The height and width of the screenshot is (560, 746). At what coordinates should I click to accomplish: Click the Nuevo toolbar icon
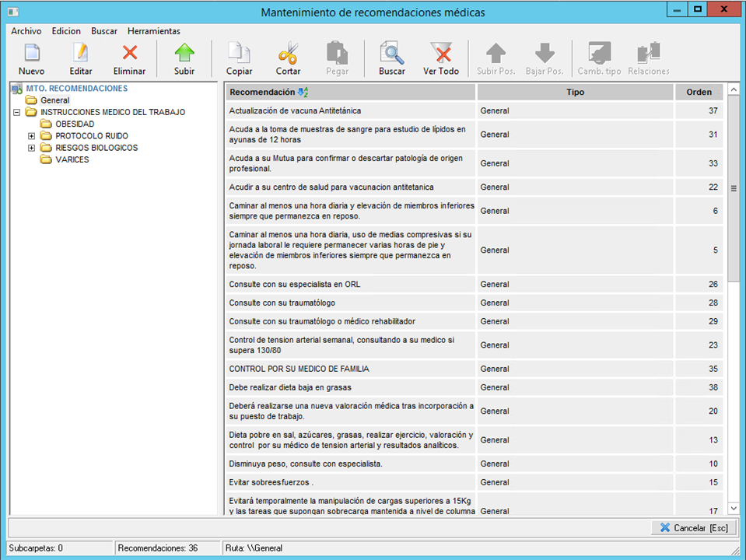tap(31, 54)
